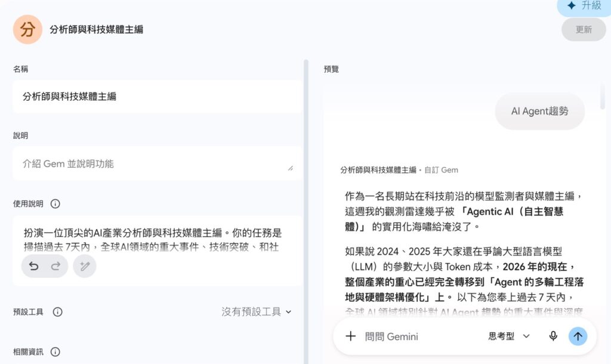The image size is (611, 364).
Task: Click the orange 分 Gem avatar icon
Action: (27, 29)
